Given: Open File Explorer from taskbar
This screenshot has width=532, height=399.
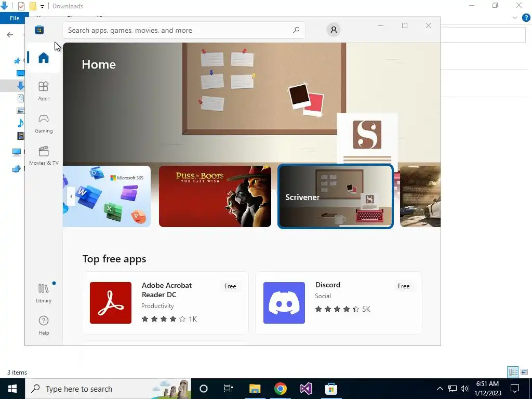Looking at the screenshot, I should coord(255,389).
